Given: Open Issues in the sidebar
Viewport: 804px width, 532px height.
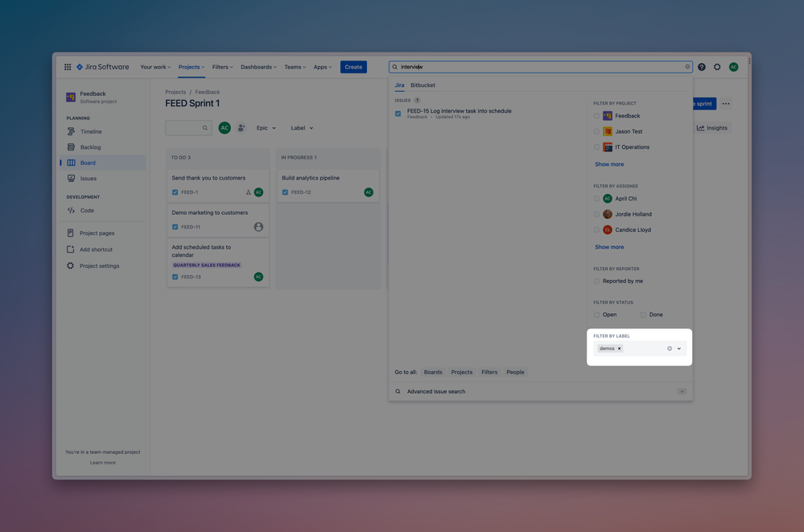Looking at the screenshot, I should (x=102, y=179).
